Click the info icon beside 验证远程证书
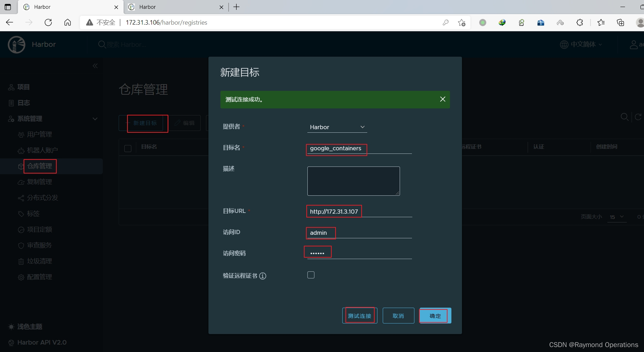The width and height of the screenshot is (644, 352). point(263,276)
